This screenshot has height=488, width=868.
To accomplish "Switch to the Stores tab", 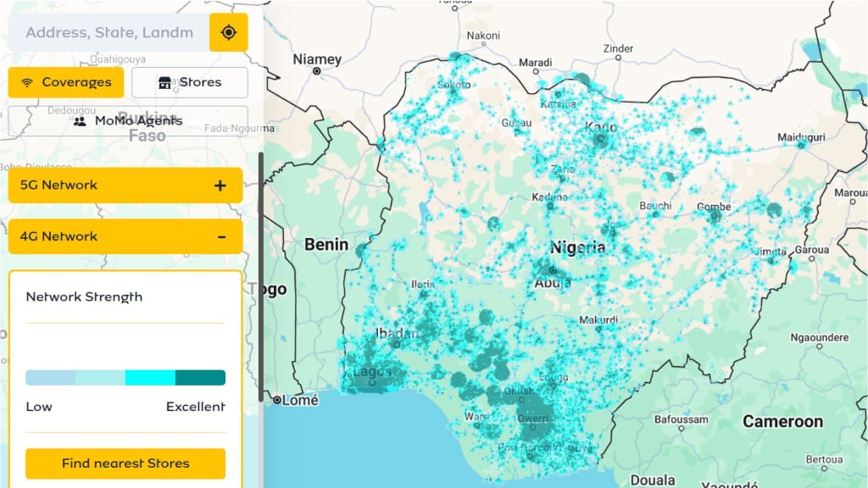I will [189, 82].
